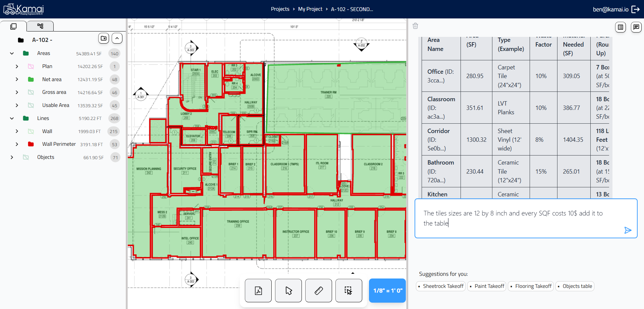The height and width of the screenshot is (309, 644).
Task: Collapse the Areas group
Action: (12, 53)
